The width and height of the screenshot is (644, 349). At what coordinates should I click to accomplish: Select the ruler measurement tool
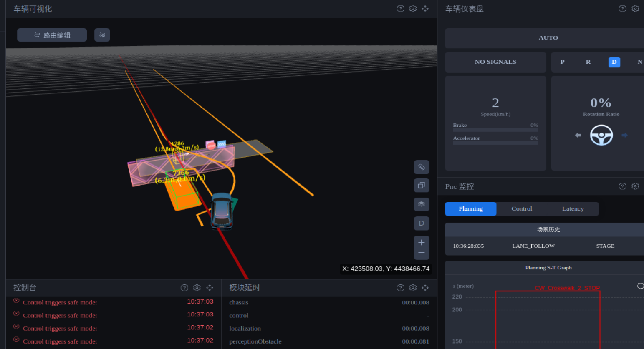[421, 167]
